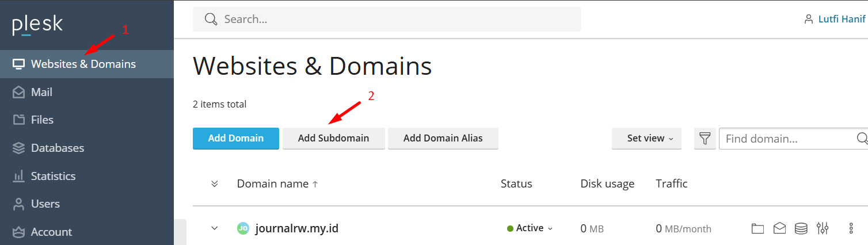868x245 pixels.
Task: Click the Add Subdomain button
Action: (333, 139)
